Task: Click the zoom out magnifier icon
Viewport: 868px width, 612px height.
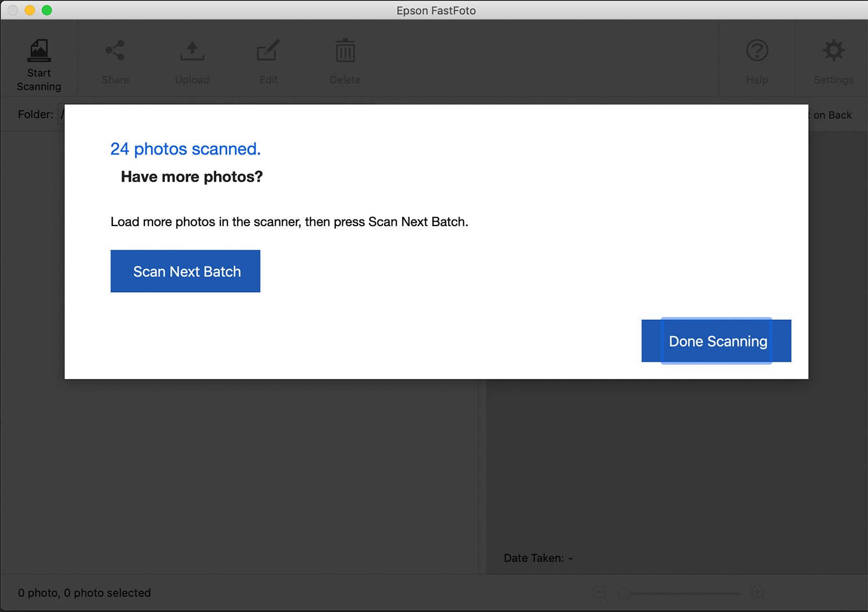Action: [600, 593]
